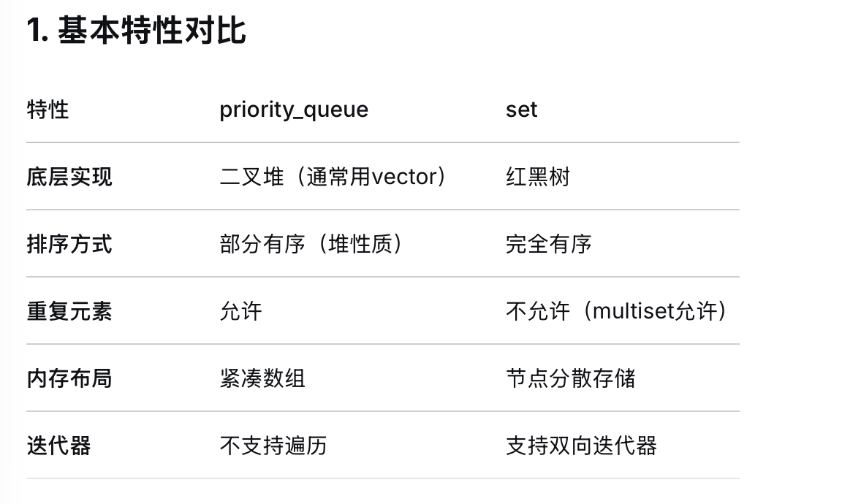The image size is (842, 504).
Task: Select the "重复元素" row label
Action: coord(69,311)
